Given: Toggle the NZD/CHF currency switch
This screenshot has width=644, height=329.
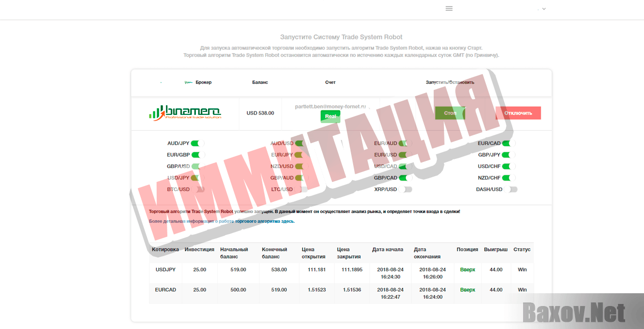Looking at the screenshot, I should coord(509,178).
